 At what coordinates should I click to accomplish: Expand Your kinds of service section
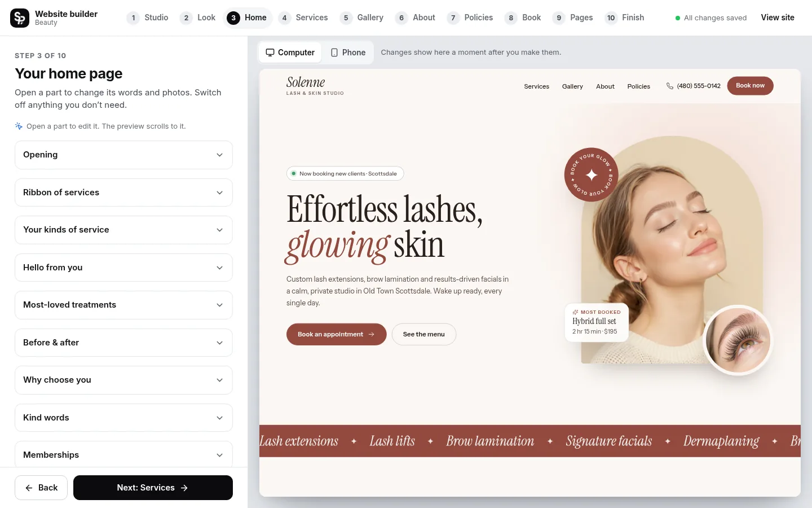(x=123, y=230)
